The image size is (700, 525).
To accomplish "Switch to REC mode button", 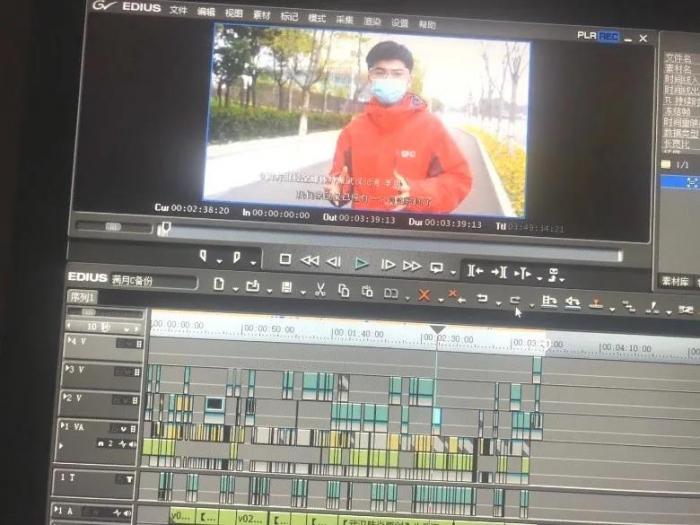I will [608, 36].
